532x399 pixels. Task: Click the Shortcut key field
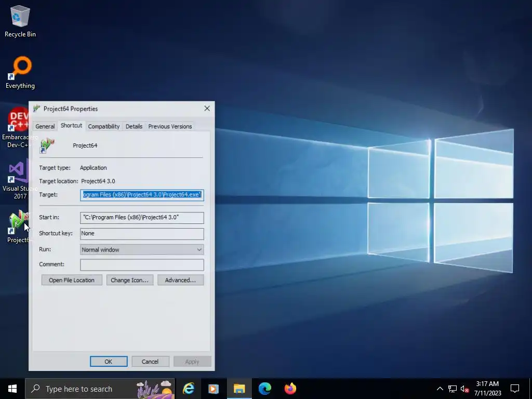(x=142, y=233)
